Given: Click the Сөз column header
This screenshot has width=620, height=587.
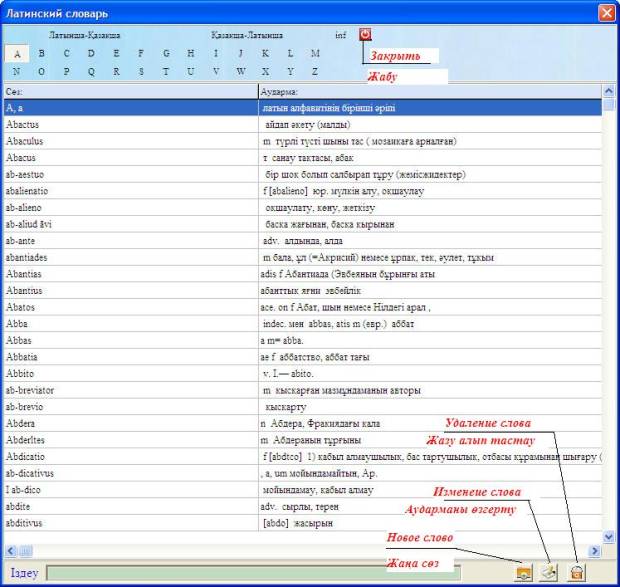Looking at the screenshot, I should point(130,91).
